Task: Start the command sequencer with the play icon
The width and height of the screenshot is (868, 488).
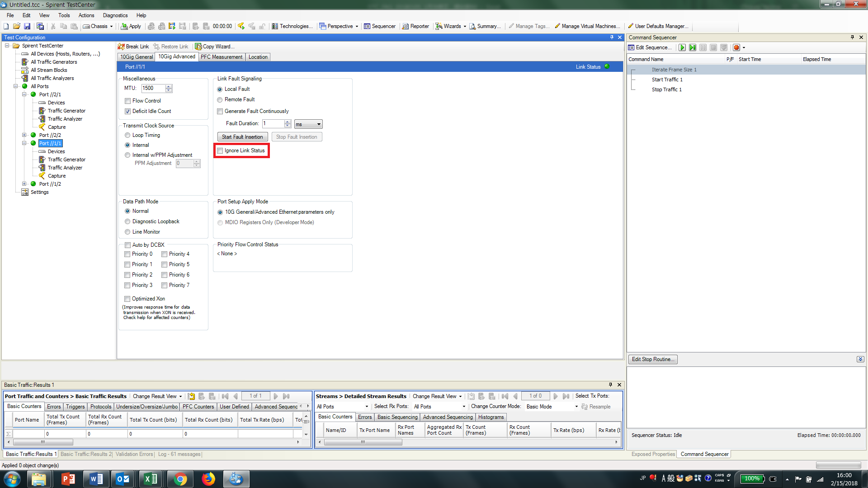Action: [682, 47]
